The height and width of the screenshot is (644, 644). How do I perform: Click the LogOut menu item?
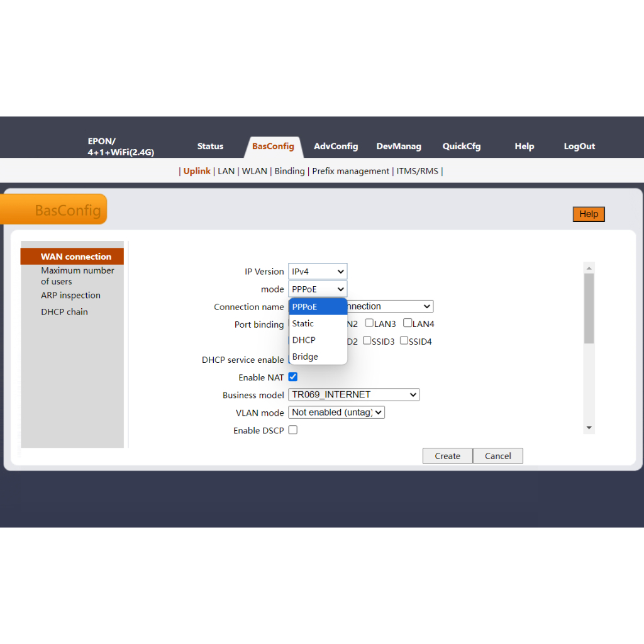point(579,147)
